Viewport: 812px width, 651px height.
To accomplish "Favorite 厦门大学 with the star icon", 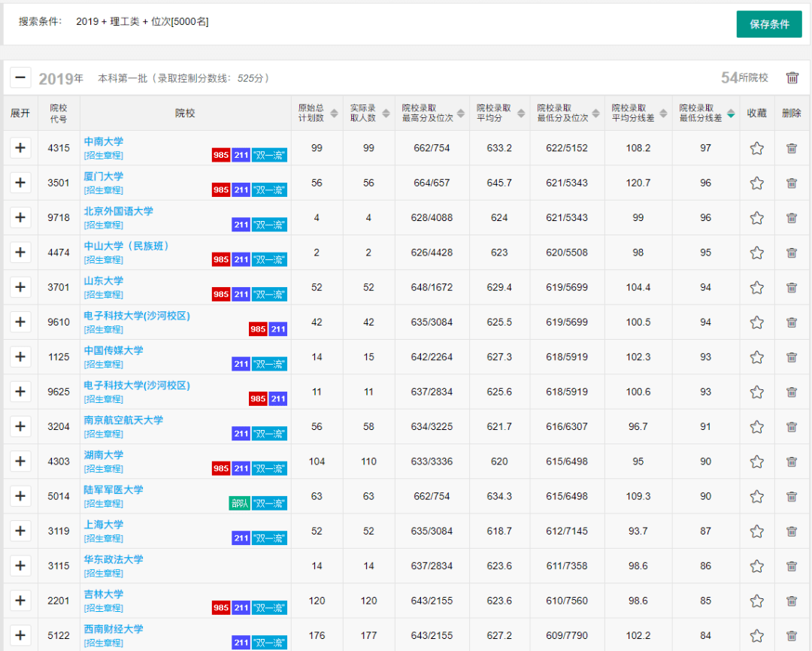I will tap(756, 183).
